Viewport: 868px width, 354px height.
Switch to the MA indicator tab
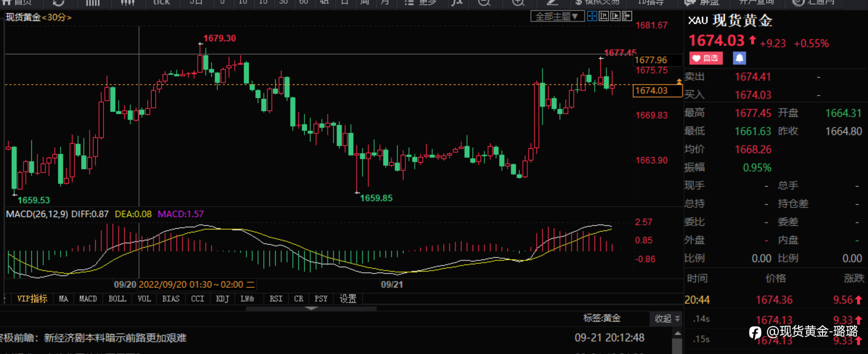[x=63, y=299]
